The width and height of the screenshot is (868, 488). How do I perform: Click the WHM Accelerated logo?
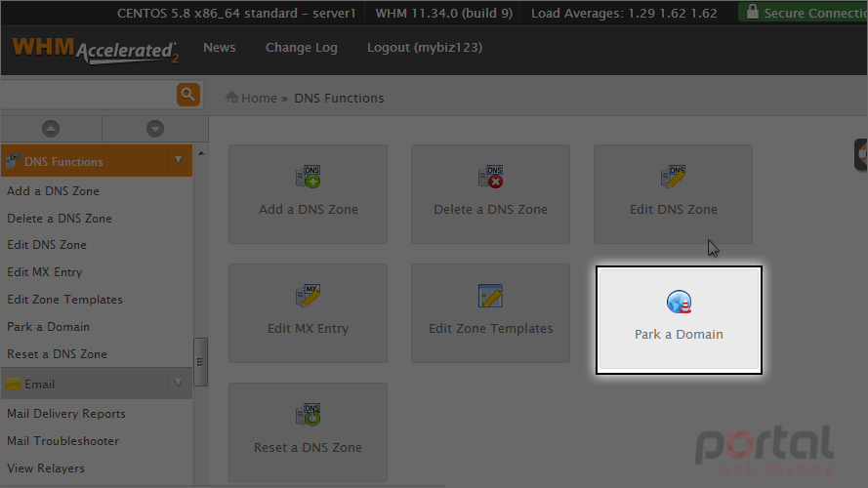coord(96,51)
